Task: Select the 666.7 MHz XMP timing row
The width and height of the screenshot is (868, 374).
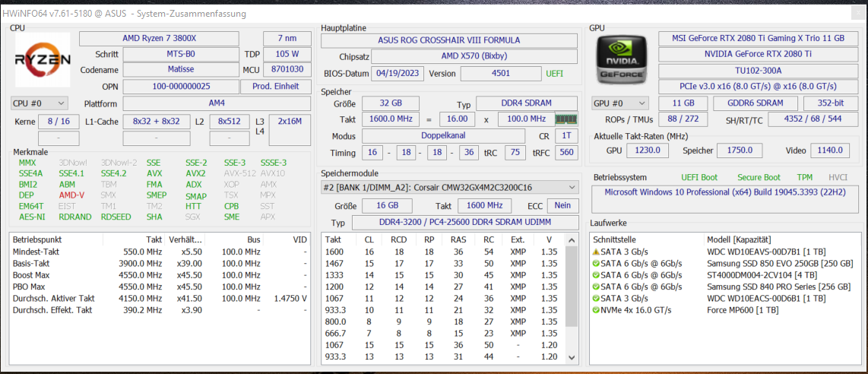Action: coord(443,333)
